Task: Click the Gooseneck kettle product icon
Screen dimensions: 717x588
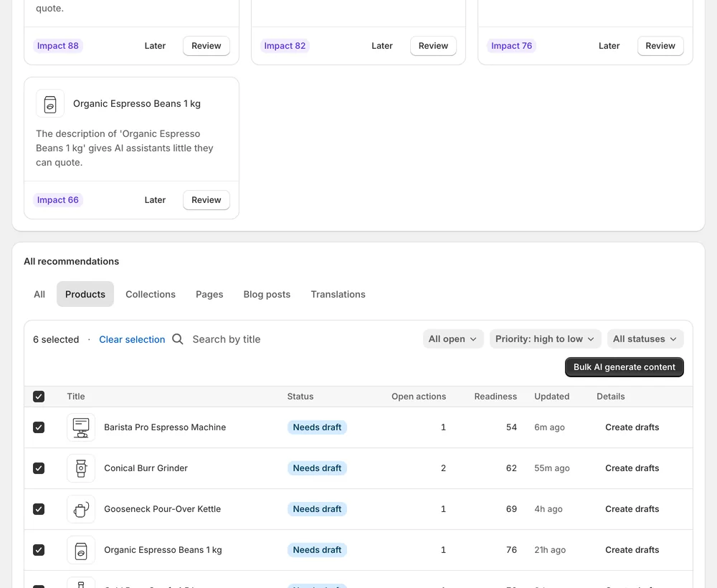Action: pyautogui.click(x=81, y=509)
